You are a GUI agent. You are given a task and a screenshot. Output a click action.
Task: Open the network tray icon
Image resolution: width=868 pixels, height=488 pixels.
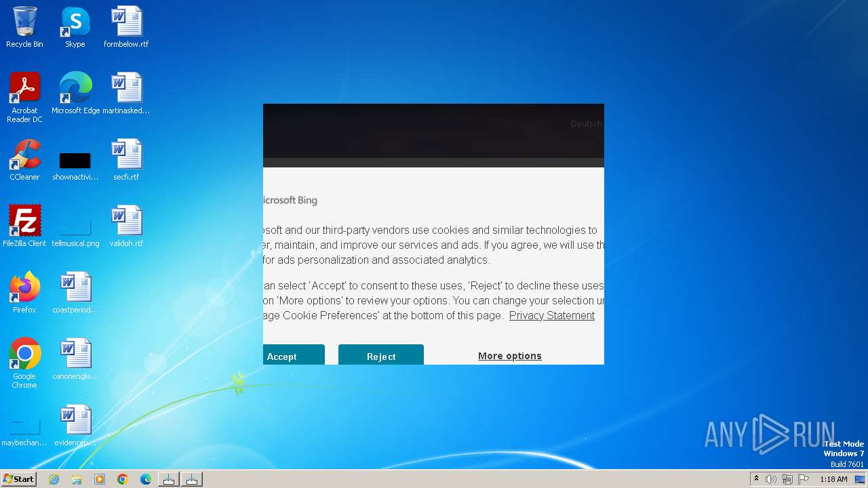point(787,479)
